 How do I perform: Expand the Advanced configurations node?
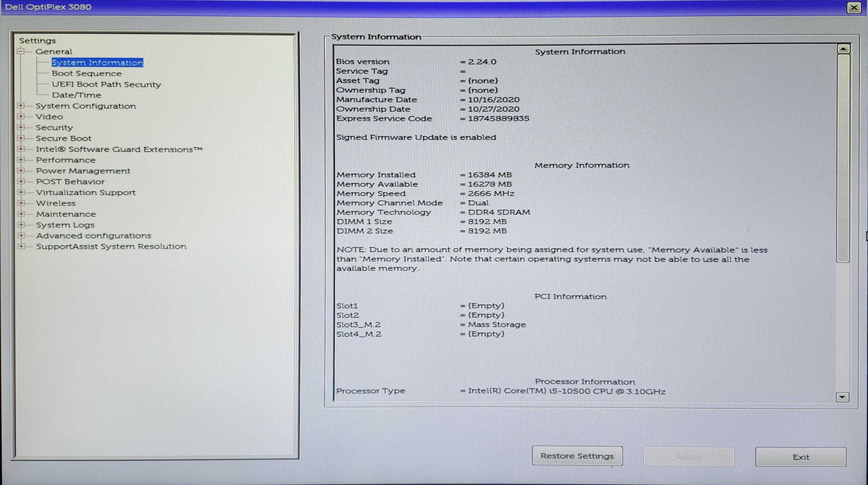[21, 236]
